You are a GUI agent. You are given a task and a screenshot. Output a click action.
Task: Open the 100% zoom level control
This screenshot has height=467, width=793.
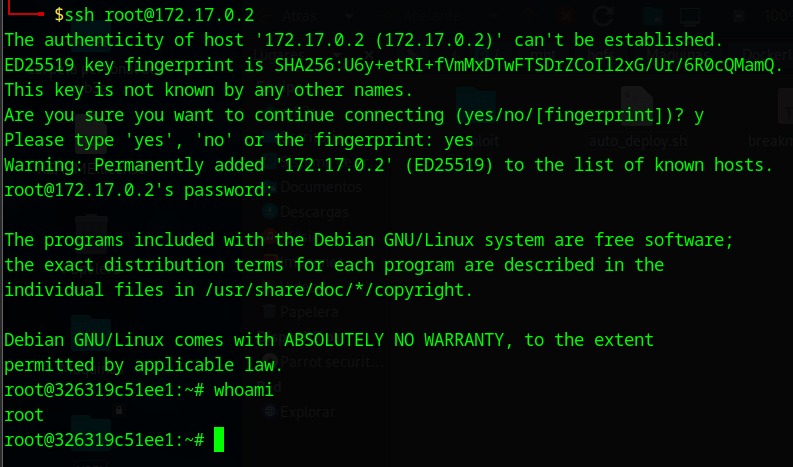point(777,16)
